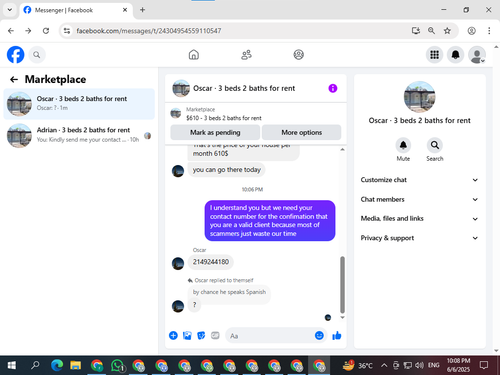
Task: Open Windows Start menu
Action: point(11,365)
